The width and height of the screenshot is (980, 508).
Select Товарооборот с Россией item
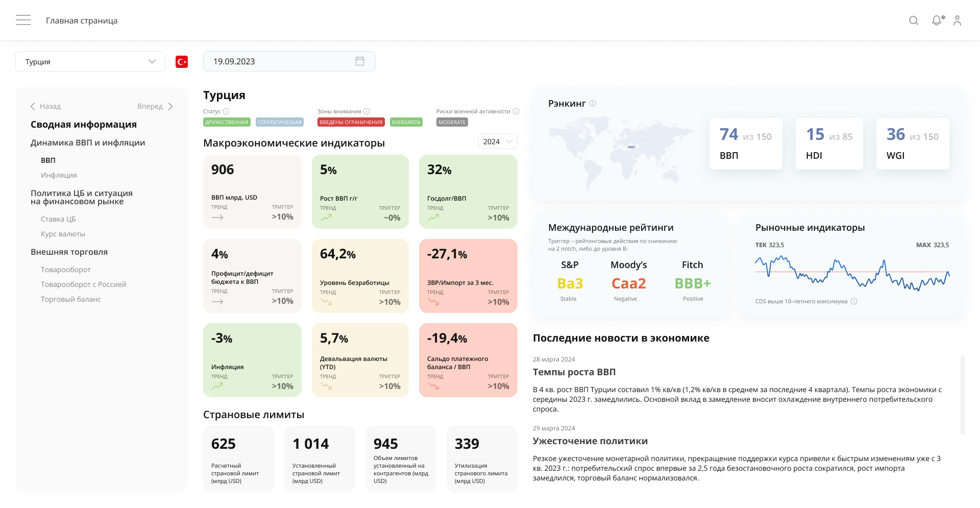pos(83,284)
